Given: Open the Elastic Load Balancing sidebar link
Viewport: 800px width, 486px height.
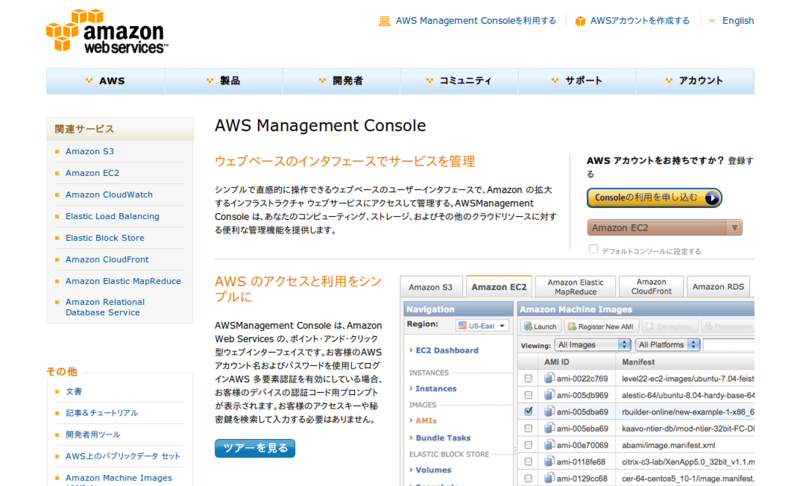Looking at the screenshot, I should 112,216.
